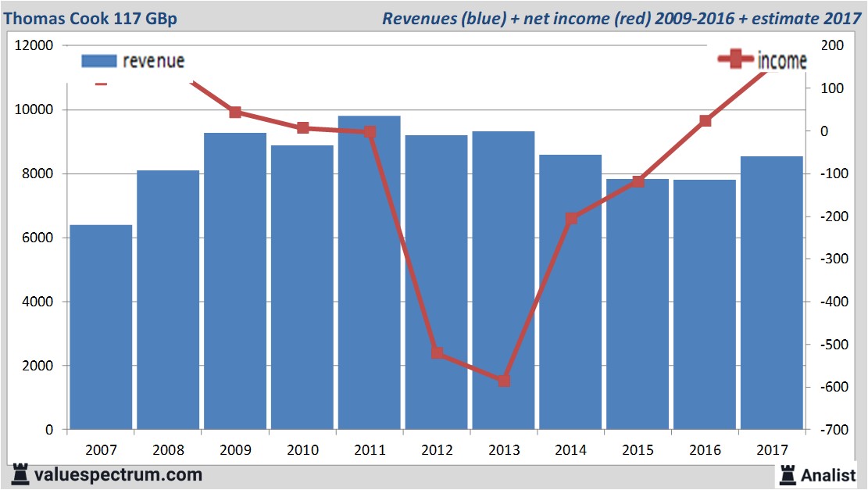This screenshot has width=868, height=490.
Task: Select the 2014 x-axis year label
Action: (x=571, y=449)
